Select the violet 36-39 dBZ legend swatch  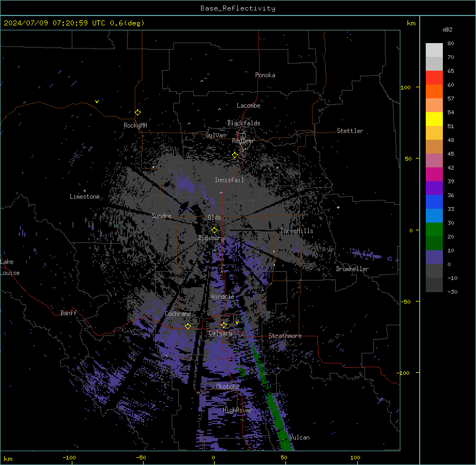[x=434, y=188]
